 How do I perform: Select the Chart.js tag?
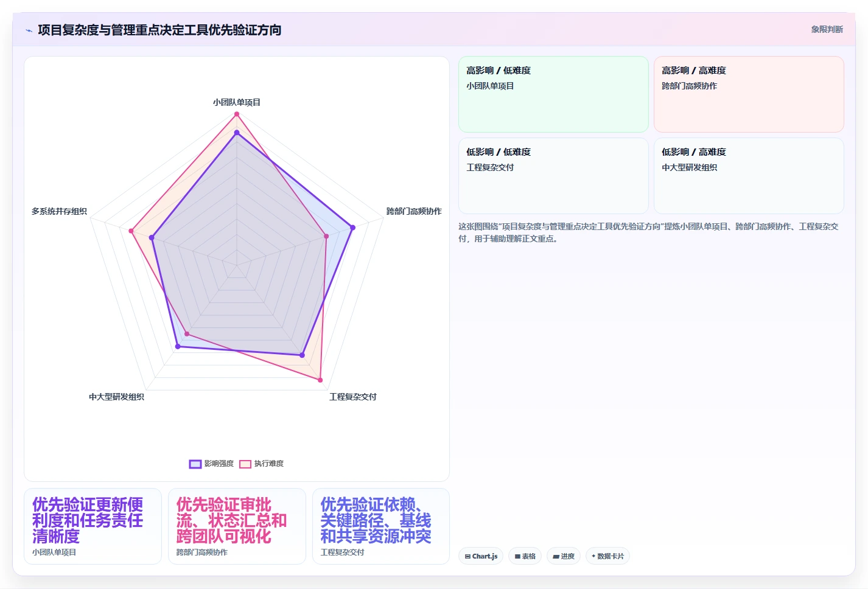tap(481, 556)
